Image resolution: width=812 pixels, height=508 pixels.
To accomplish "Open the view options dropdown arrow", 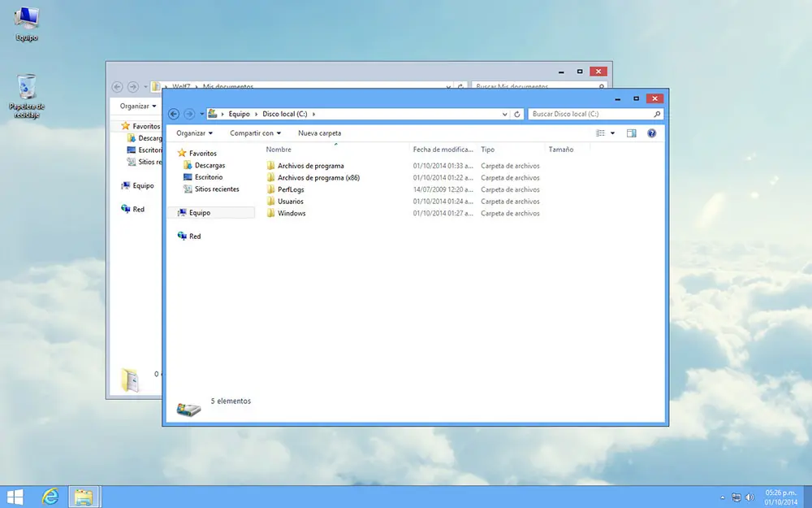I will point(612,133).
